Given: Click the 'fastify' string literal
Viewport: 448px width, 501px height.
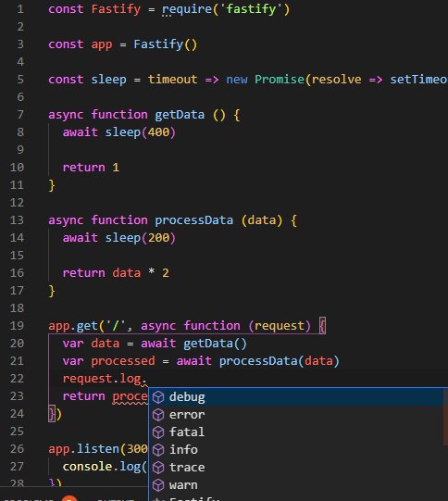Looking at the screenshot, I should point(251,9).
